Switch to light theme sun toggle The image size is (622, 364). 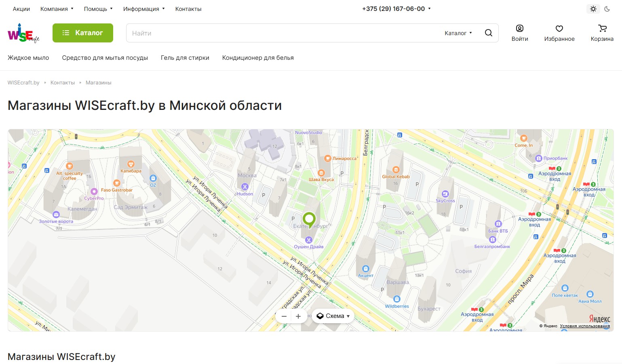tap(593, 9)
